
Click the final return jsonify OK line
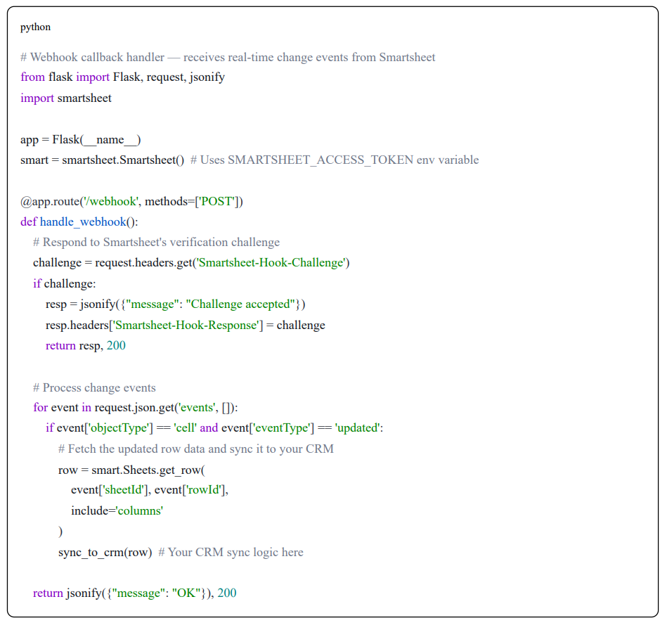click(134, 593)
